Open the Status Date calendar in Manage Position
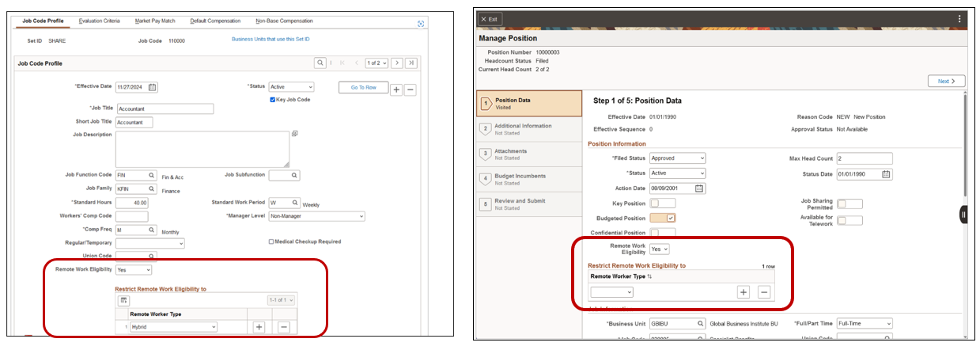The image size is (980, 350). (x=886, y=174)
